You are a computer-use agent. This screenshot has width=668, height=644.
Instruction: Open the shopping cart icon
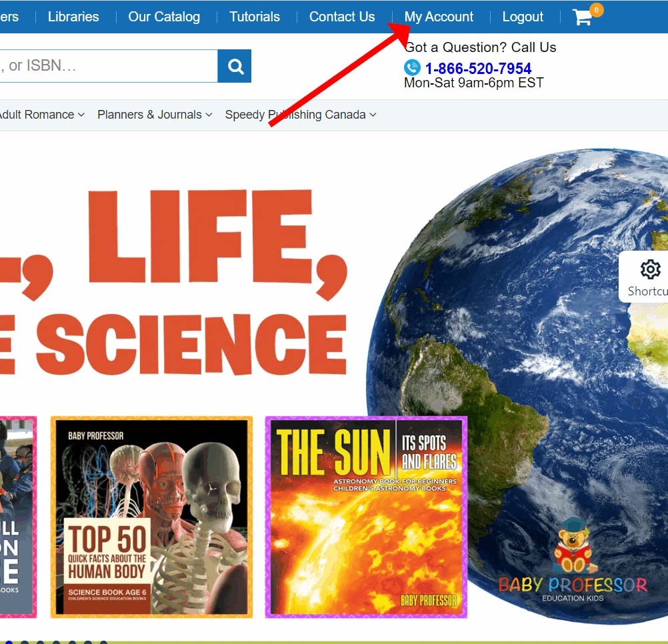tap(582, 17)
